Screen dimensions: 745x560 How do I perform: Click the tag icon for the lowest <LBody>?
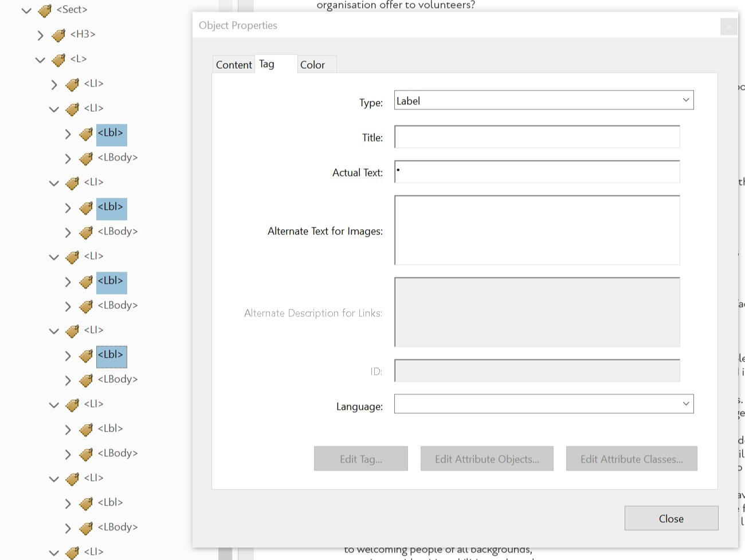[x=86, y=527]
